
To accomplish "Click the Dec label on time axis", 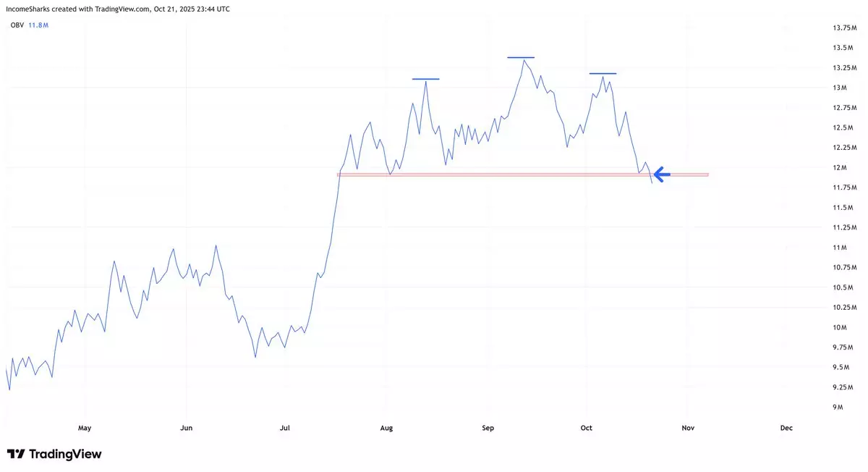I will click(x=786, y=428).
